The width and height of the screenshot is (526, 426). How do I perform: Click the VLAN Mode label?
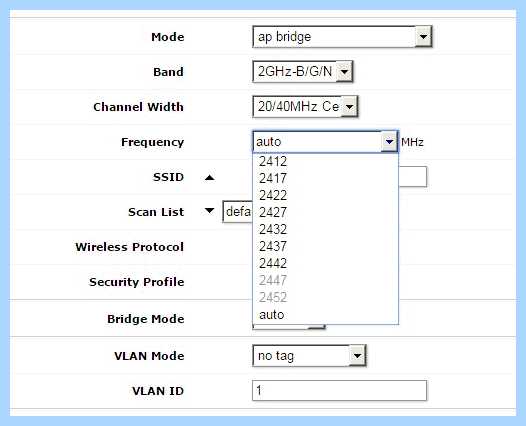[x=149, y=356]
